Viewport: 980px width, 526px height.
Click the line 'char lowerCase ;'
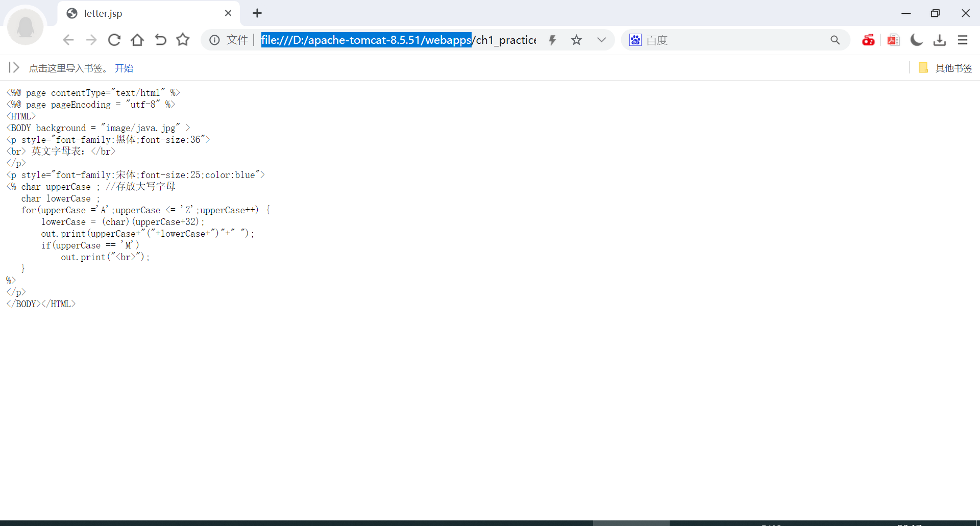coord(61,198)
